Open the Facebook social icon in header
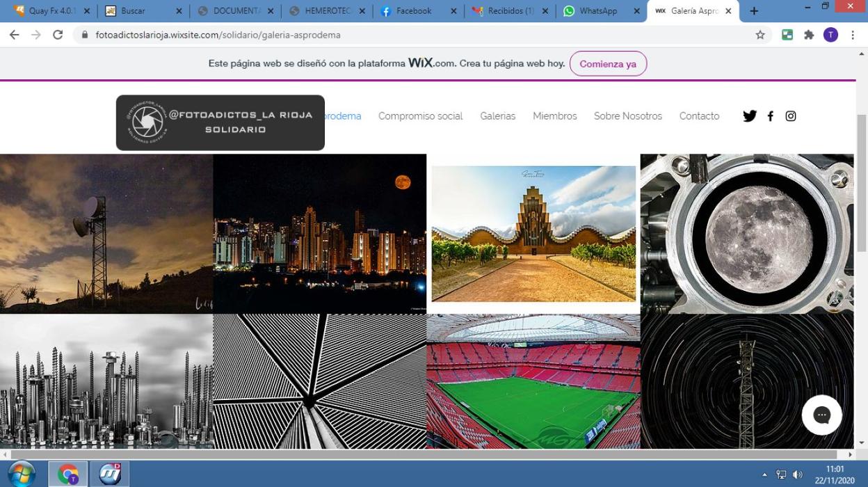The image size is (868, 487). click(x=770, y=116)
